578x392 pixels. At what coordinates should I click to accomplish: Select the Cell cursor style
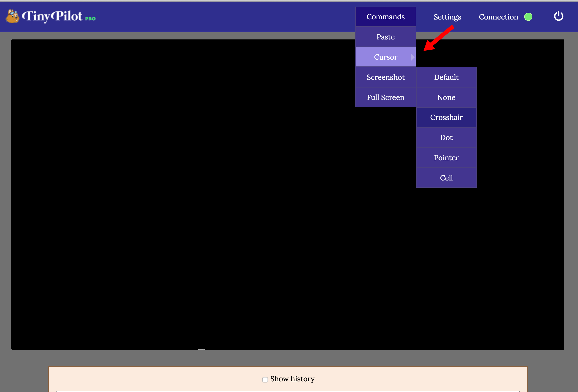click(x=446, y=178)
